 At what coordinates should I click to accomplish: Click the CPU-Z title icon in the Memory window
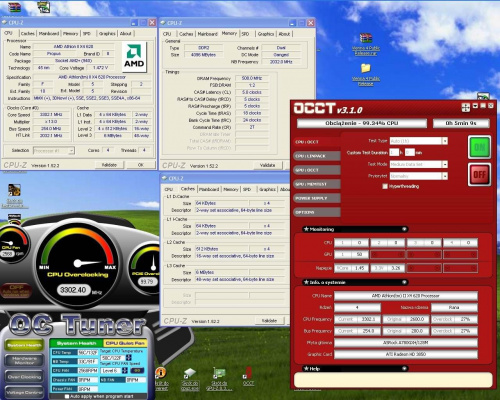pyautogui.click(x=163, y=23)
